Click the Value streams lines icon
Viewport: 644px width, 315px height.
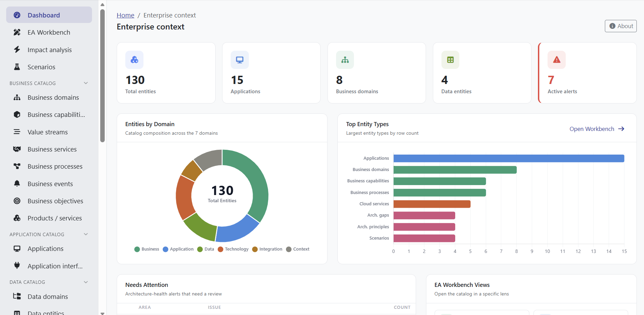pyautogui.click(x=17, y=132)
